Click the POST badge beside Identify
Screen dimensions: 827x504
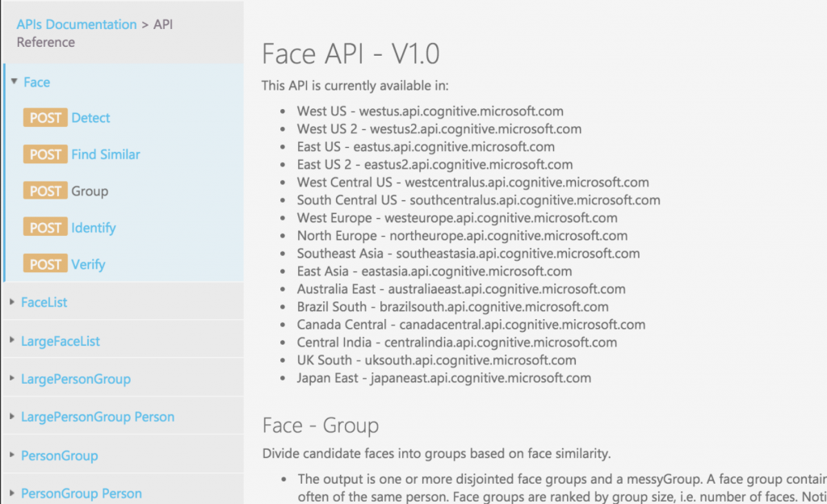[45, 228]
